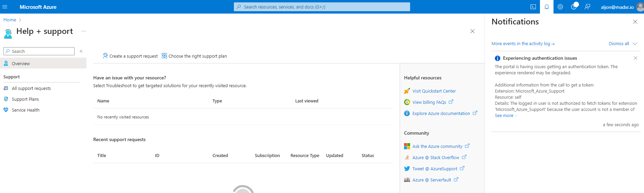Image resolution: width=644 pixels, height=193 pixels.
Task: Open the more options ellipsis beside title
Action: coord(84,31)
